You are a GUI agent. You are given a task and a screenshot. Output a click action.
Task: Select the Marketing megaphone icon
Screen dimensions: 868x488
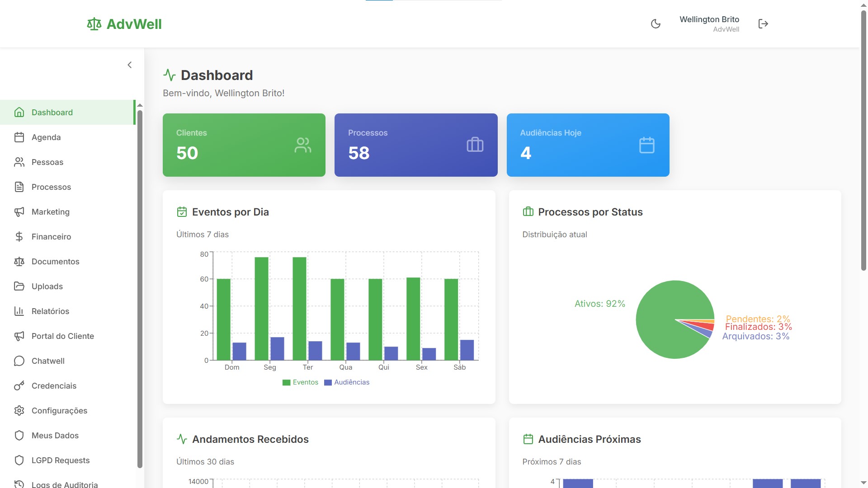pyautogui.click(x=19, y=211)
